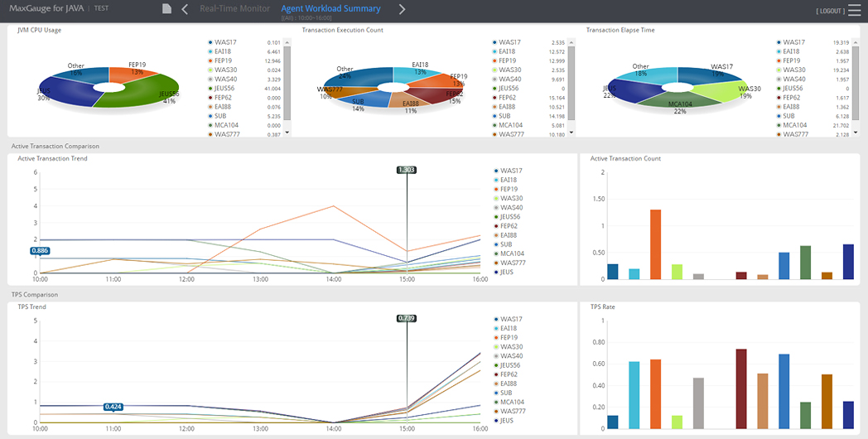Screen dimensions: 868x439
Task: Click up arrow on JVM CPU Usage legend scrollbar
Action: (x=287, y=42)
